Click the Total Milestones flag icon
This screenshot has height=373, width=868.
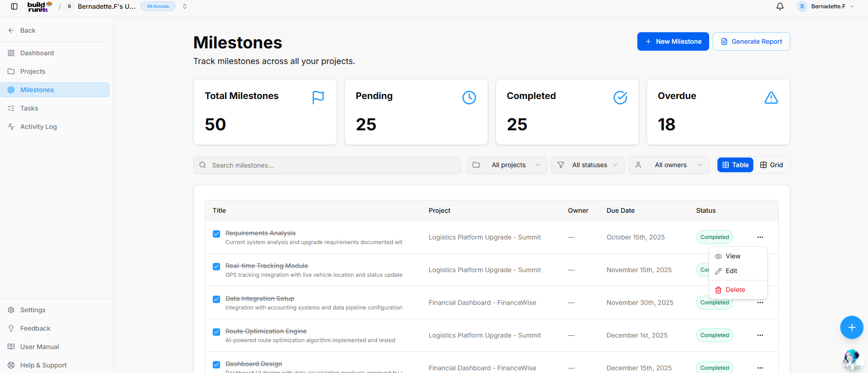(318, 98)
